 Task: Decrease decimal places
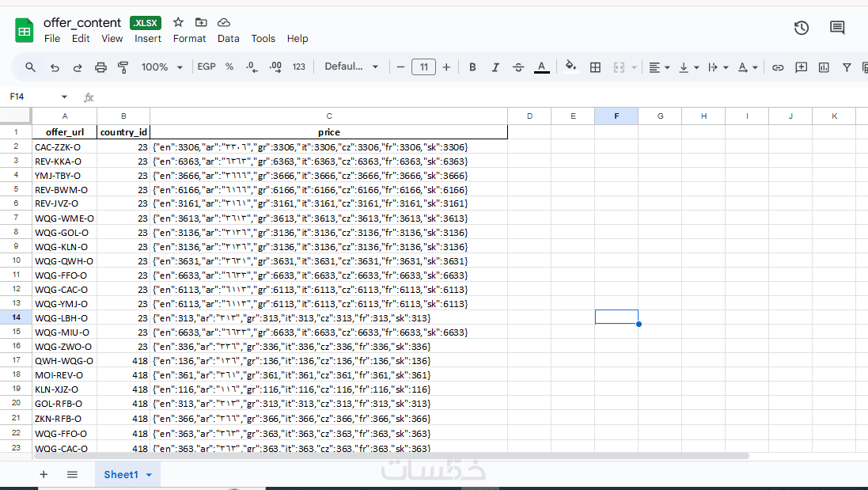[252, 67]
